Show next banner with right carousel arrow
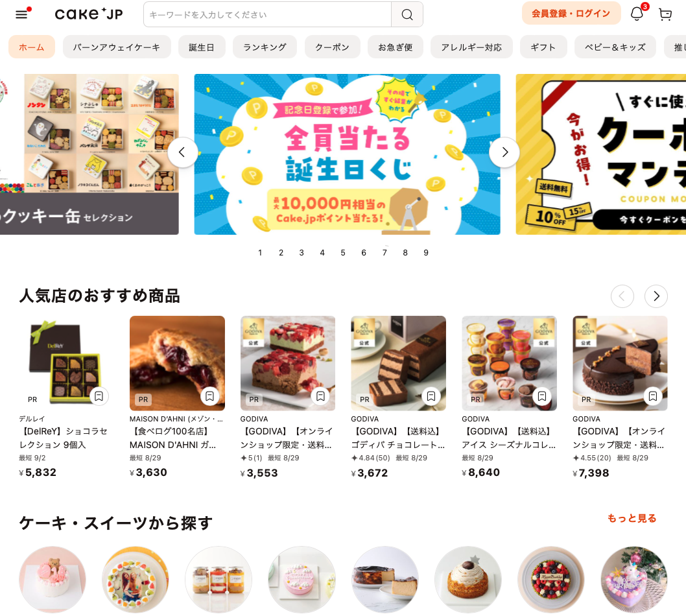The height and width of the screenshot is (616, 686). click(x=504, y=152)
